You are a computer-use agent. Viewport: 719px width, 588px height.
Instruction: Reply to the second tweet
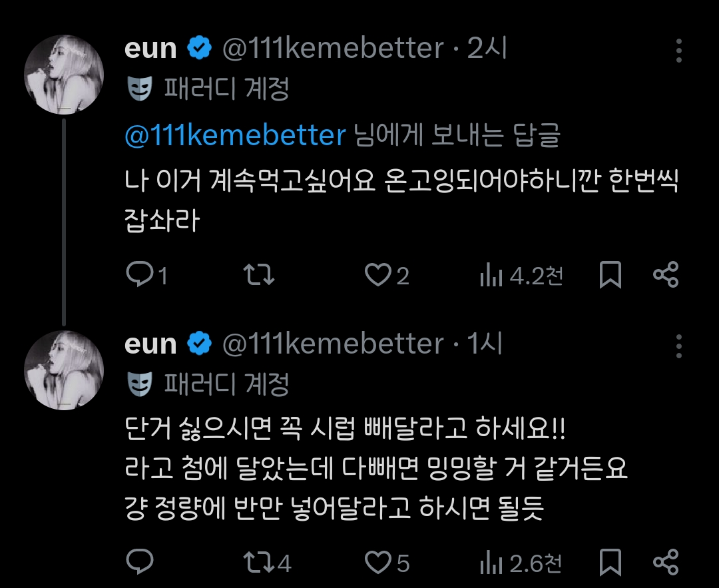pyautogui.click(x=140, y=563)
